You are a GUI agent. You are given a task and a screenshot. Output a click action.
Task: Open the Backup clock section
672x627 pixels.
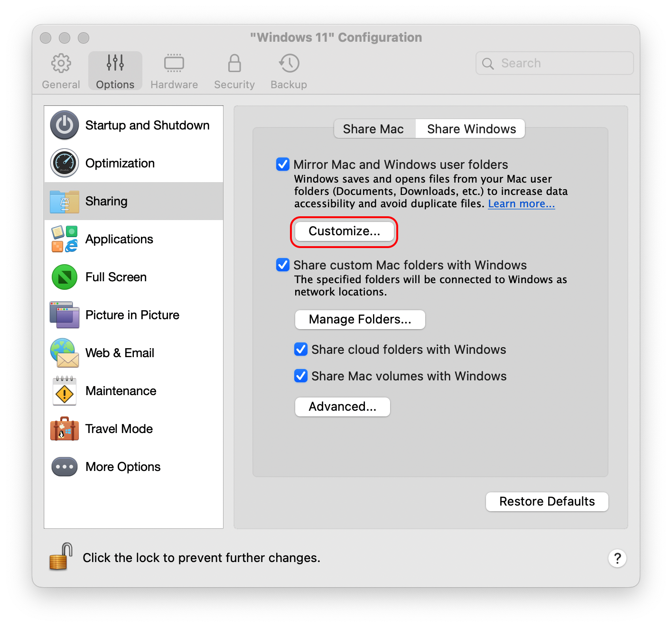[x=289, y=64]
